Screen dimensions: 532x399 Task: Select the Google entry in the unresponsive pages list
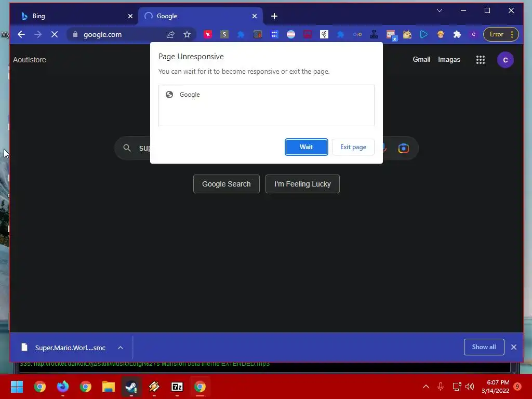coord(267,95)
